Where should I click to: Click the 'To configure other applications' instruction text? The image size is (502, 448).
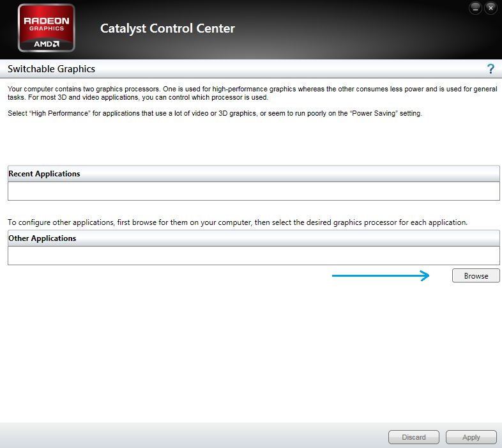238,222
